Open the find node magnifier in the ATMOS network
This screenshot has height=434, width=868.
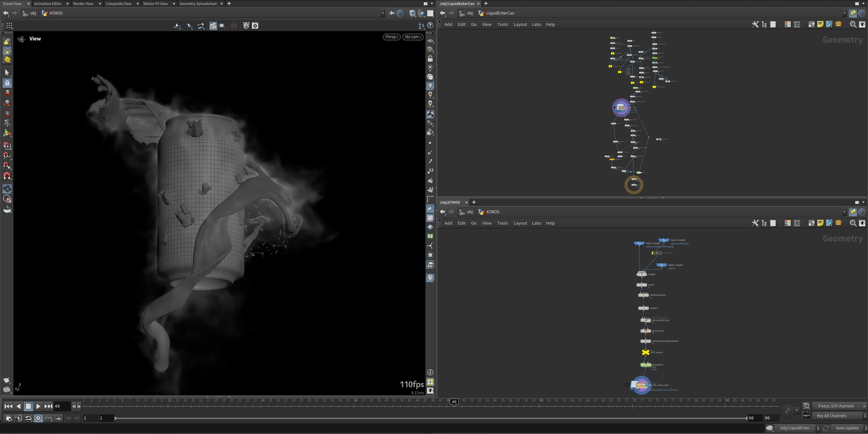coord(853,223)
